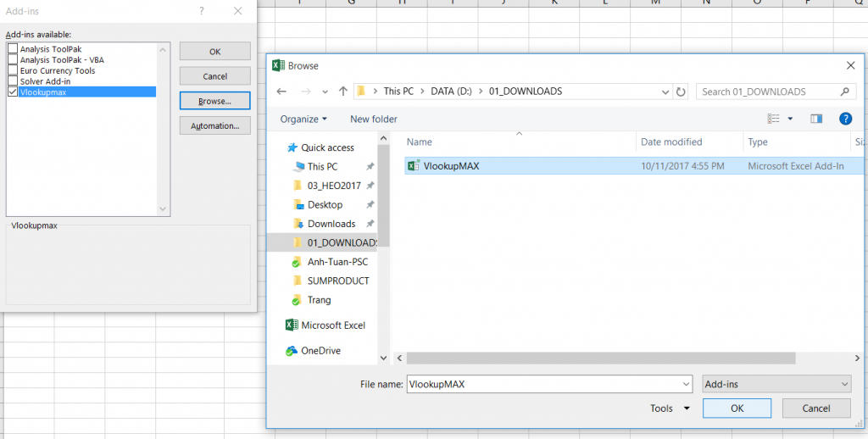Select the VlookupMAX add-in file

[634, 165]
